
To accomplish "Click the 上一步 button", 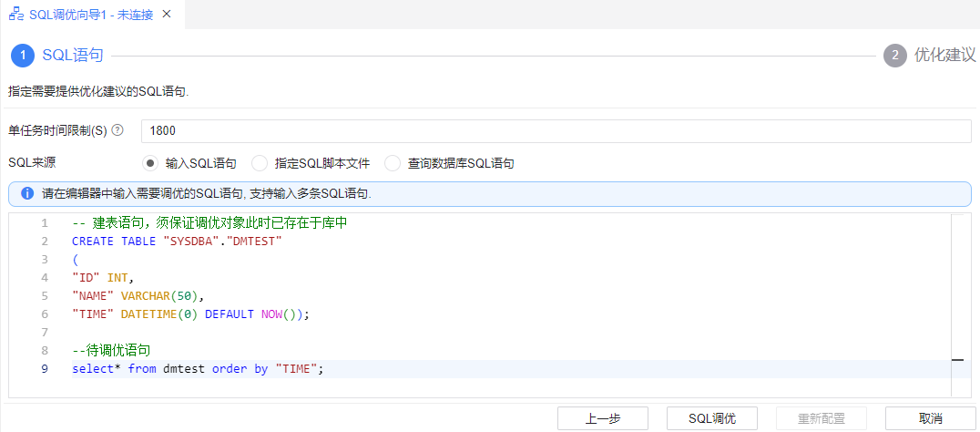I will click(x=603, y=419).
